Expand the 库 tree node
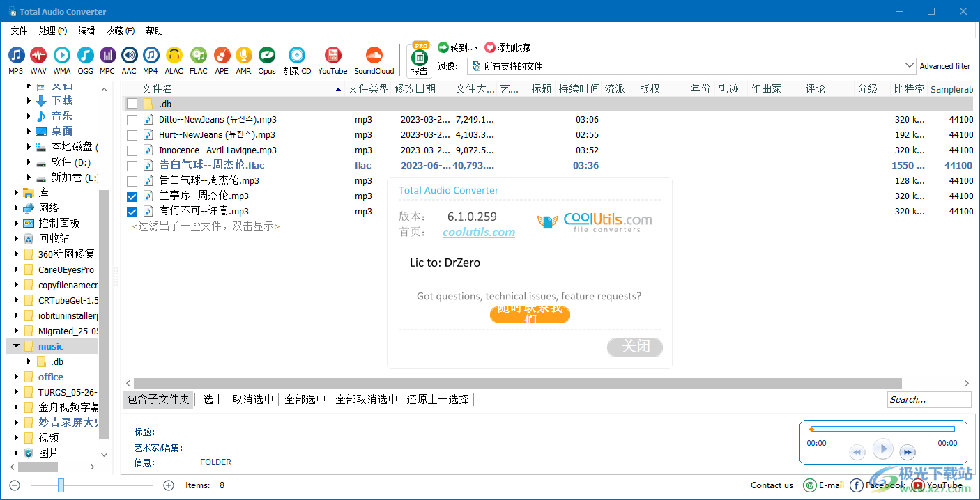This screenshot has width=980, height=500. click(x=17, y=193)
